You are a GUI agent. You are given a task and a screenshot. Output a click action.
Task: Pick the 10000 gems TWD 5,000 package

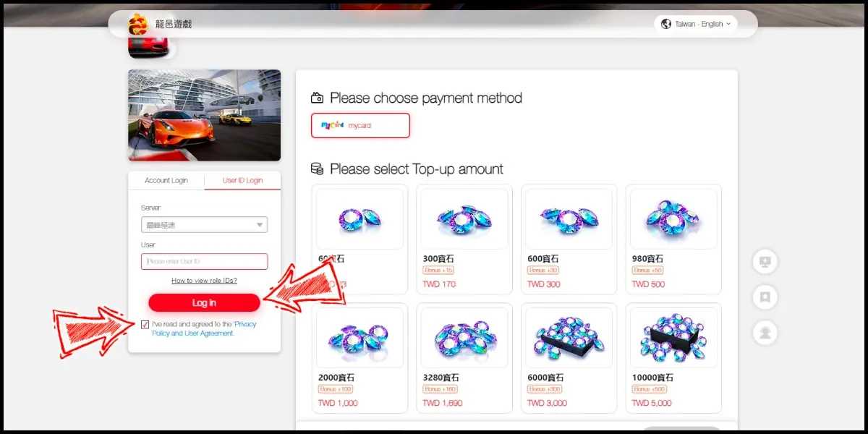tap(673, 358)
